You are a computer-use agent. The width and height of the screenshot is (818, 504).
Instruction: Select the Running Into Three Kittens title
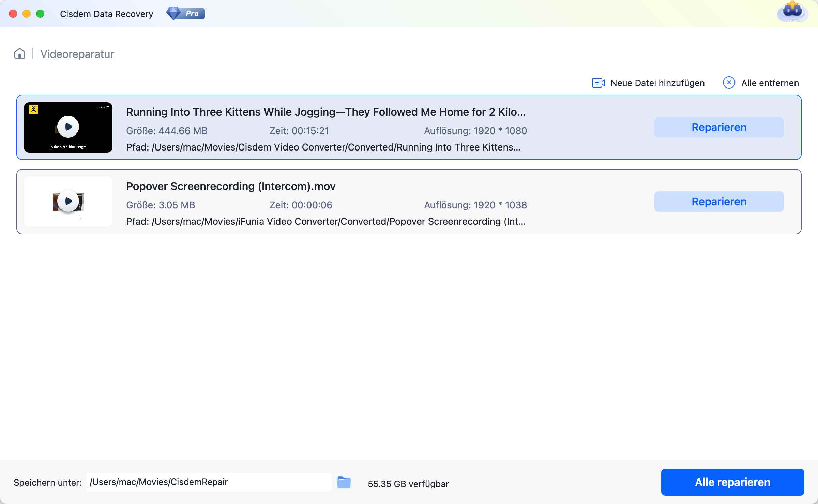coord(325,112)
